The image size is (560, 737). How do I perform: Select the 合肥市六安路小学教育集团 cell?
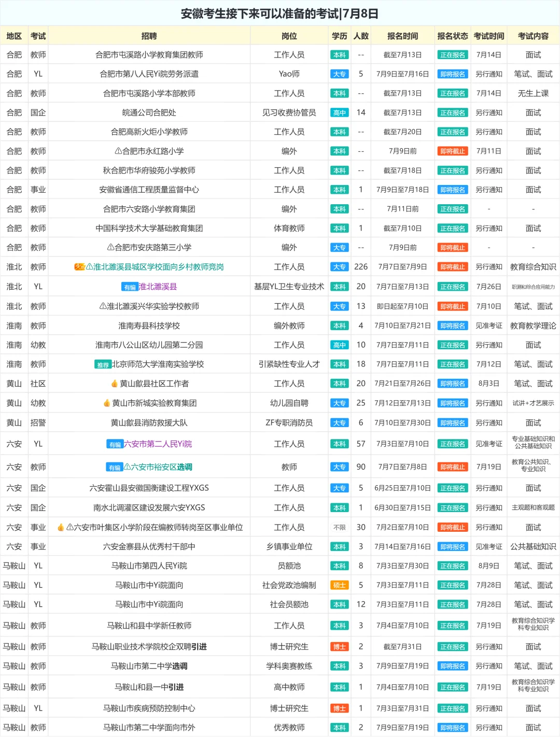pos(149,209)
